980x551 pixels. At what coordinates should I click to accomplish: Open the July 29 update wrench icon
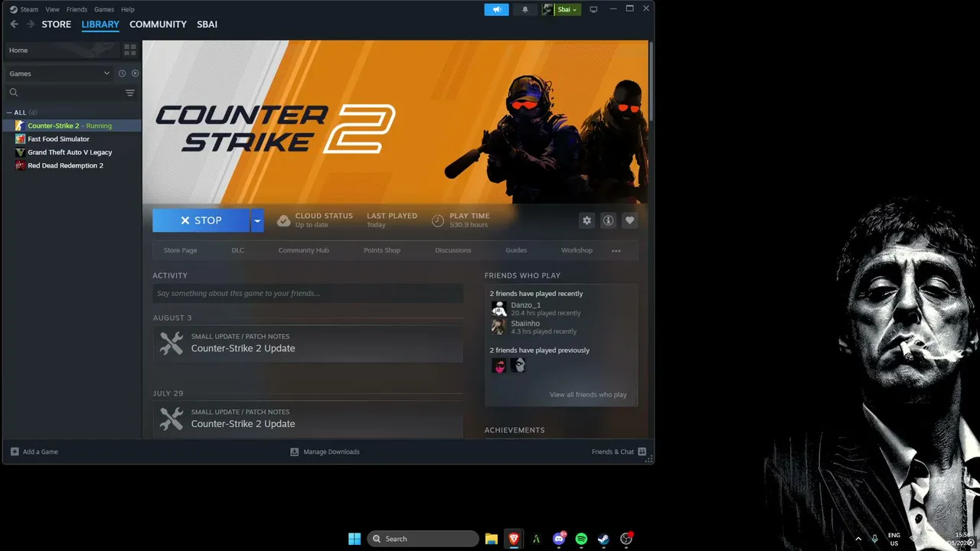click(x=171, y=419)
